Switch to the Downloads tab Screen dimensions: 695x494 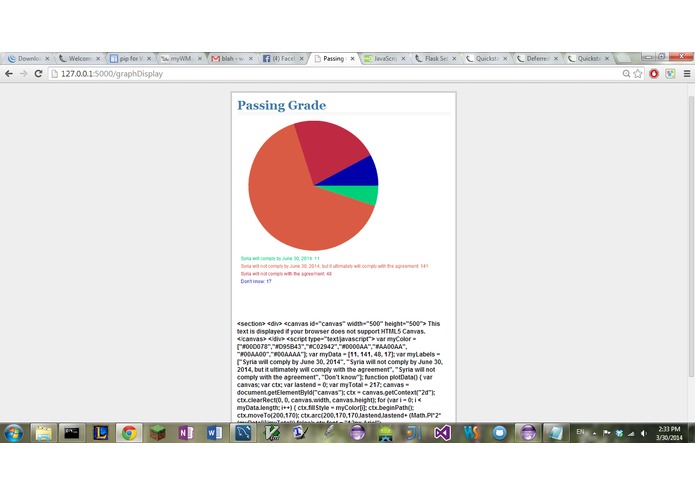tap(27, 58)
